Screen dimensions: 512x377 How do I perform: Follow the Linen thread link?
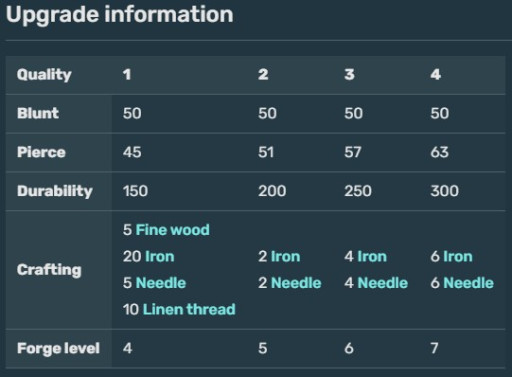(189, 309)
